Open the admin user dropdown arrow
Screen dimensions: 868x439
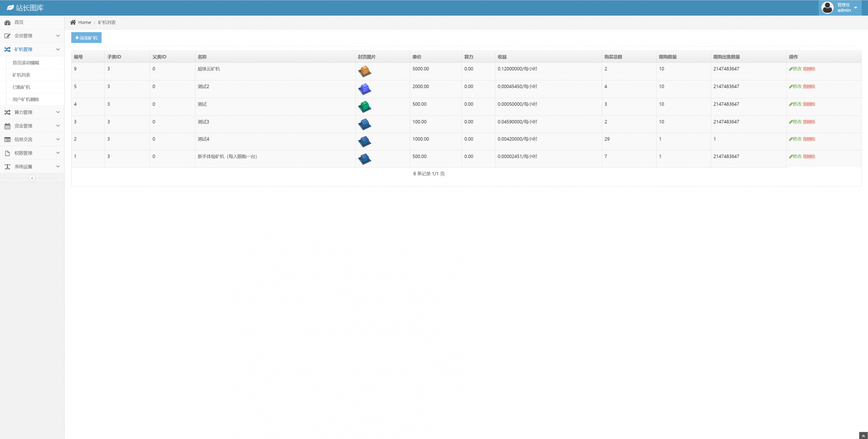tap(856, 8)
